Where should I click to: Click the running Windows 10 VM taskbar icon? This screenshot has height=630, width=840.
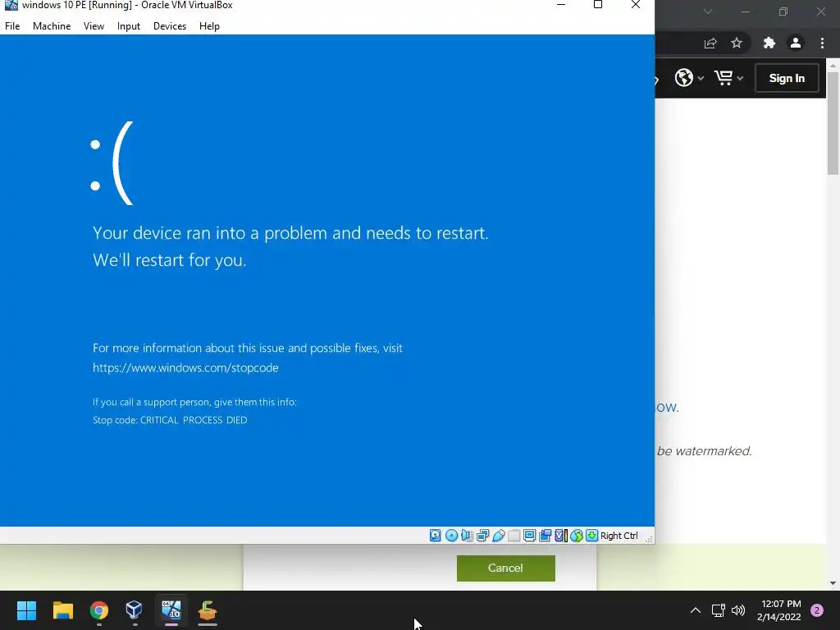point(171,610)
